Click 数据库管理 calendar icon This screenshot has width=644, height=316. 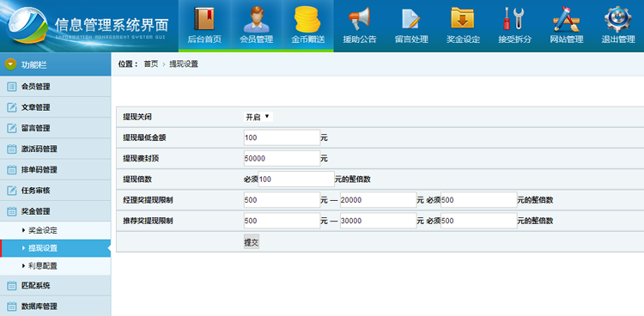tap(12, 307)
